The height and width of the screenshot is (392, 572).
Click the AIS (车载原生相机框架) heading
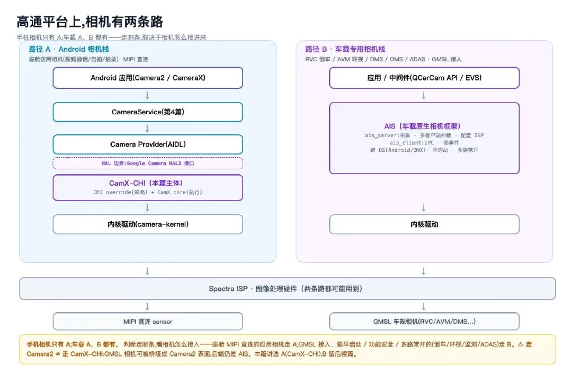423,126
